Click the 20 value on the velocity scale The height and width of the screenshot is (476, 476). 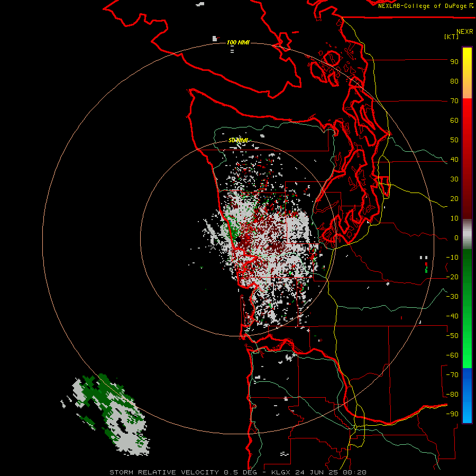point(454,199)
